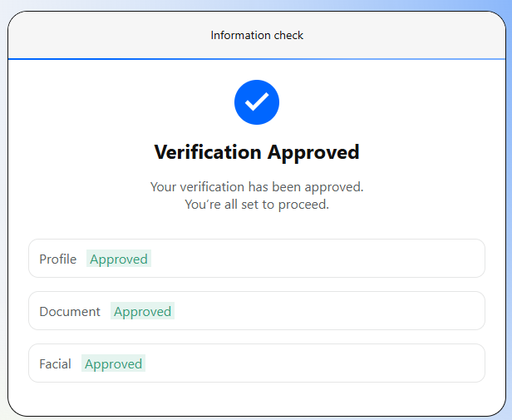512x420 pixels.
Task: Click blank space right of checkmark icon
Action: [374, 102]
